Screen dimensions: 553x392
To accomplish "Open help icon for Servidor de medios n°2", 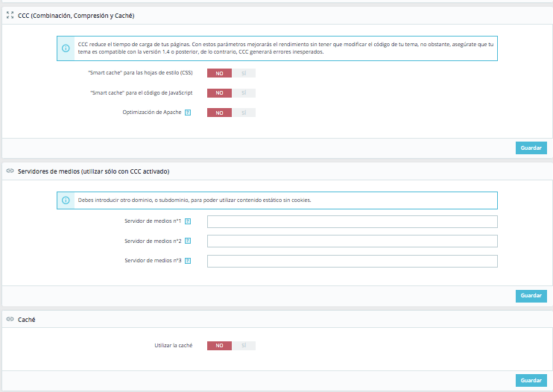I will (188, 241).
